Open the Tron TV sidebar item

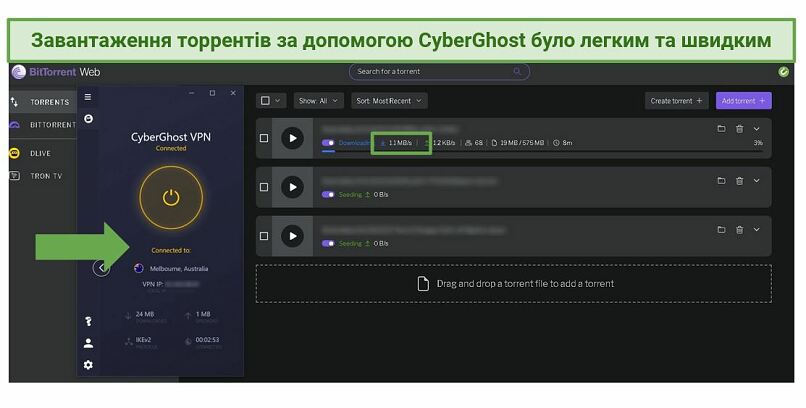pyautogui.click(x=36, y=176)
